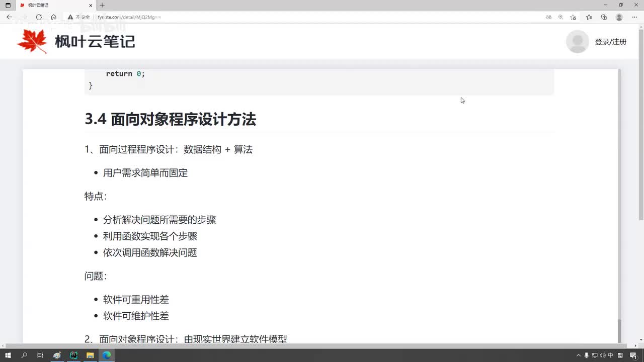Click the microphone tray icon
644x362 pixels.
tap(587, 355)
